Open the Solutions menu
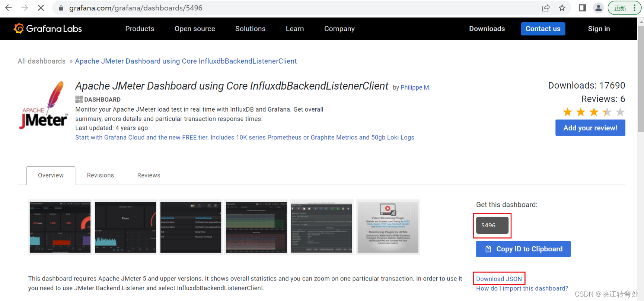 [250, 29]
